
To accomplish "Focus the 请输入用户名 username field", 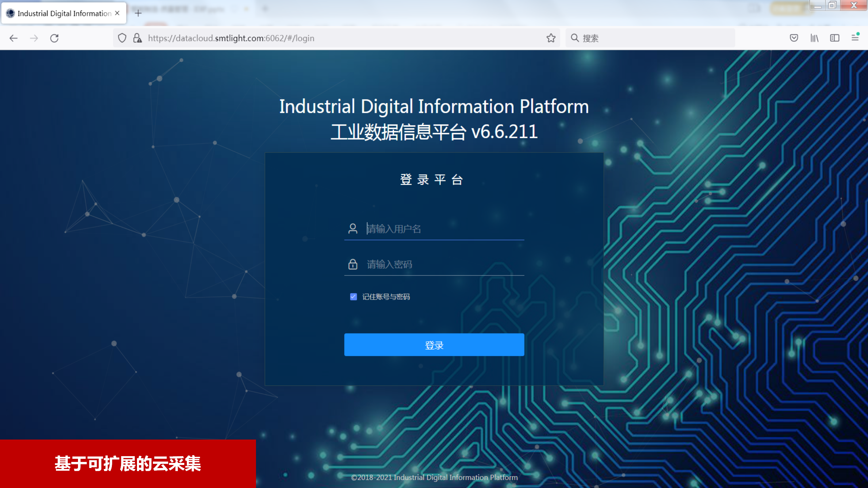I will click(441, 229).
